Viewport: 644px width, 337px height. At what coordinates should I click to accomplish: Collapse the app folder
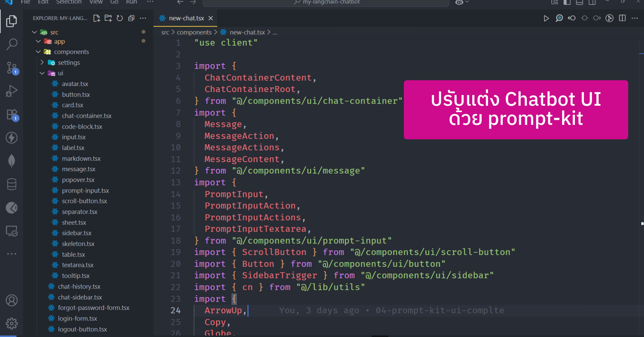(38, 41)
